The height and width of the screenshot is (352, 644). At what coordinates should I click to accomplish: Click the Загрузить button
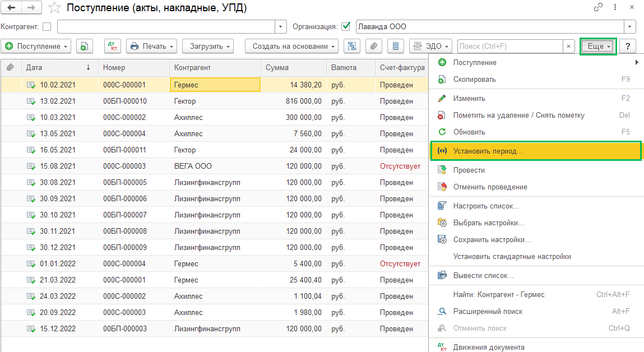[x=210, y=47]
